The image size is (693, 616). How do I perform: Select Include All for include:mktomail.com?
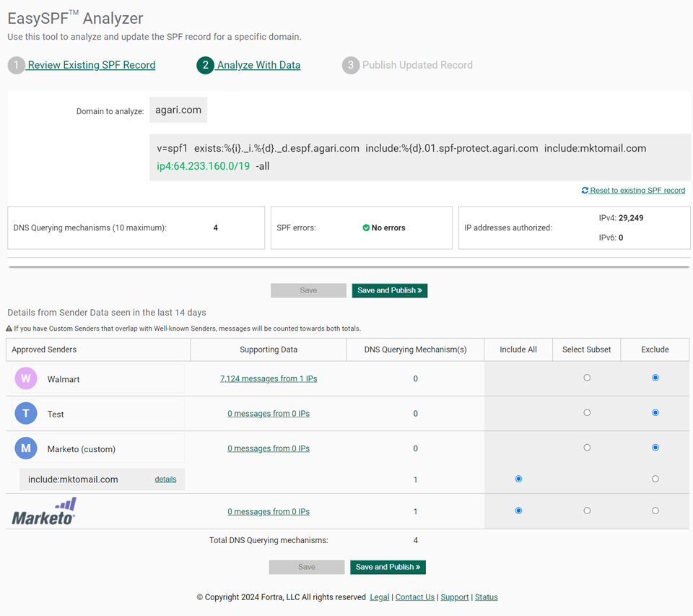click(518, 478)
